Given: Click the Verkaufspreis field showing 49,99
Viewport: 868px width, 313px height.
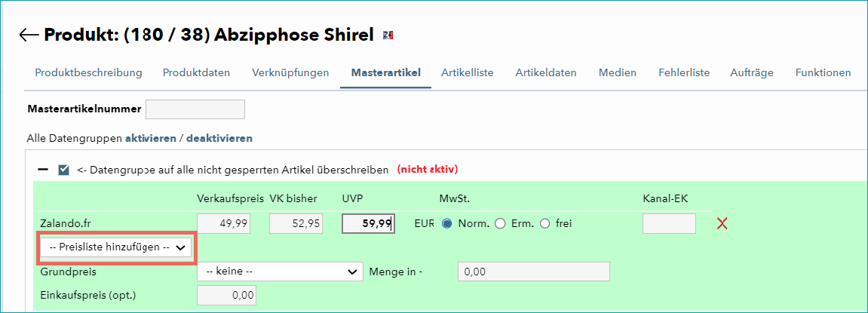Looking at the screenshot, I should 224,224.
